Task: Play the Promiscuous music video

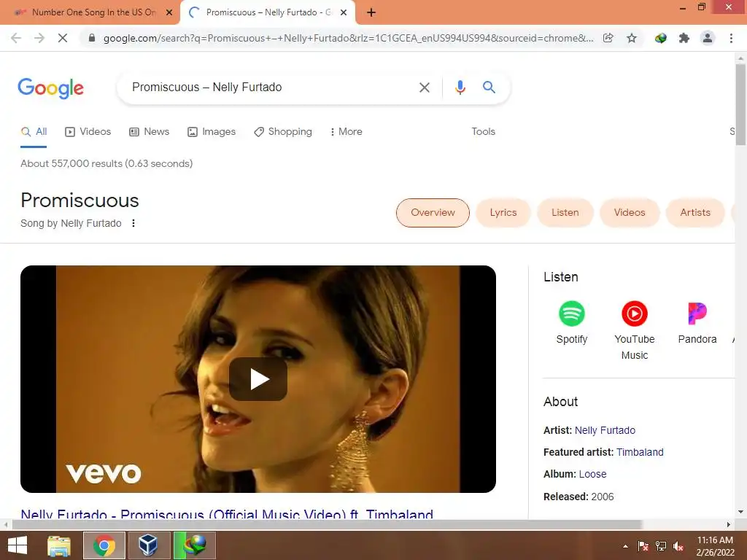Action: 258,379
